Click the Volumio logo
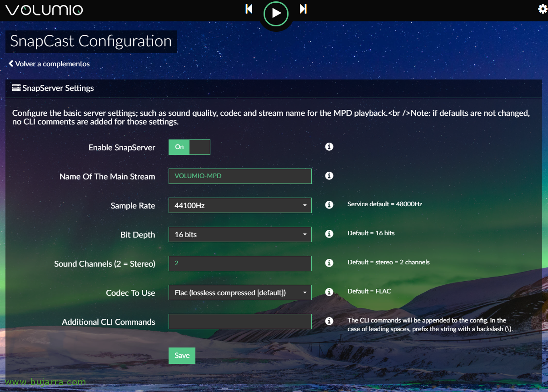548x392 pixels. pos(44,10)
